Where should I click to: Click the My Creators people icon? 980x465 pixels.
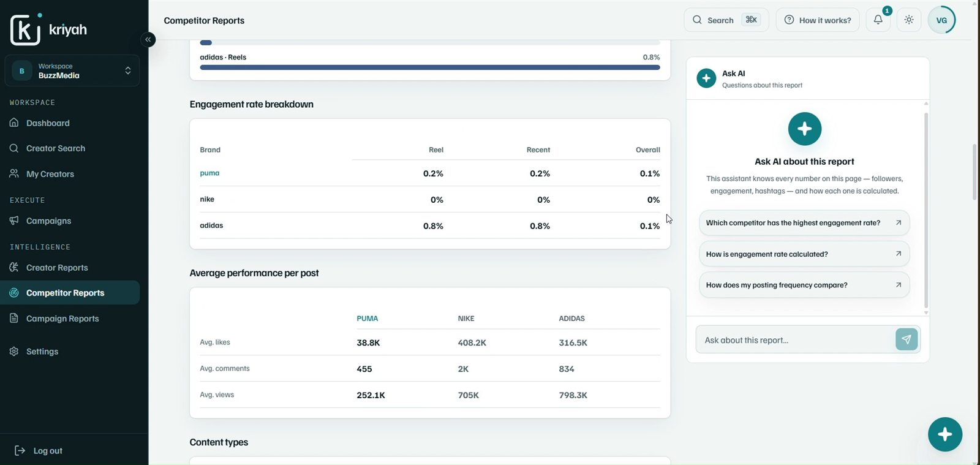coord(14,173)
